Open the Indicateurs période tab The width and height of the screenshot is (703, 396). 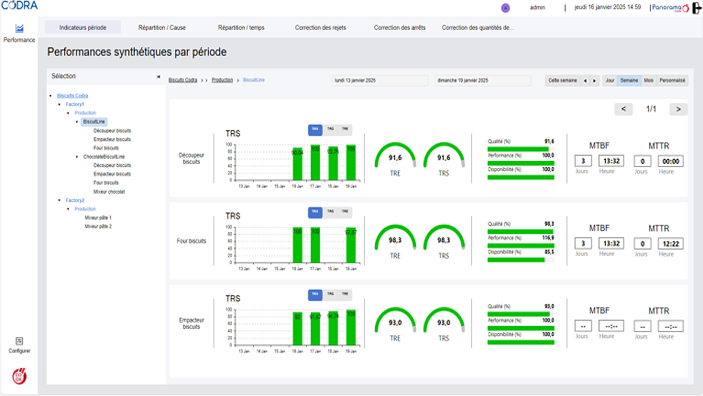[82, 27]
